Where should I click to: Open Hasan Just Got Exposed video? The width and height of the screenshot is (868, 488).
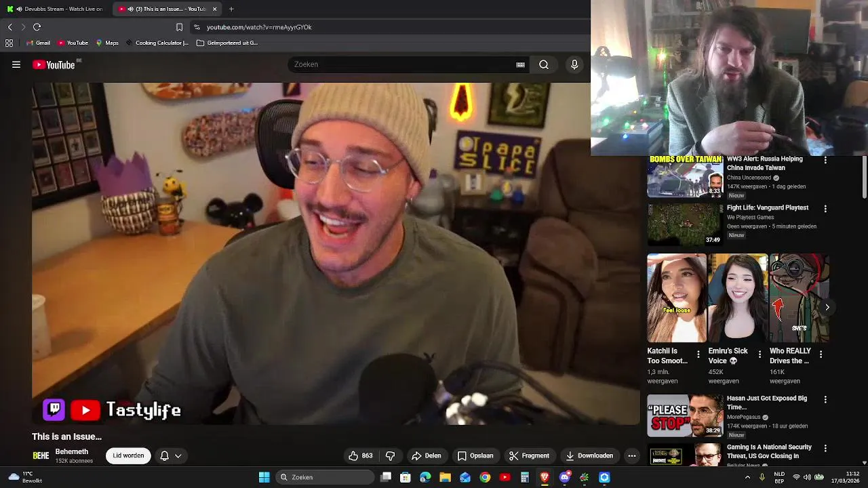pyautogui.click(x=685, y=415)
